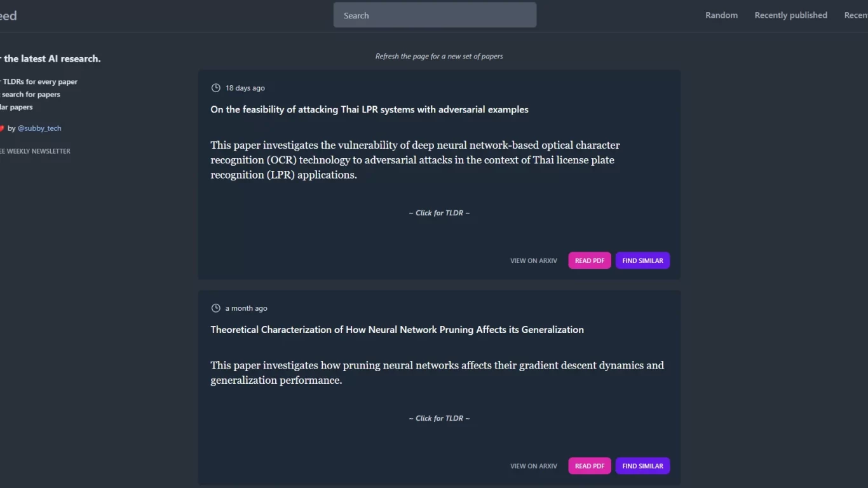Screen dimensions: 868x488
Task: Click the site logo in the header
Action: coord(8,16)
